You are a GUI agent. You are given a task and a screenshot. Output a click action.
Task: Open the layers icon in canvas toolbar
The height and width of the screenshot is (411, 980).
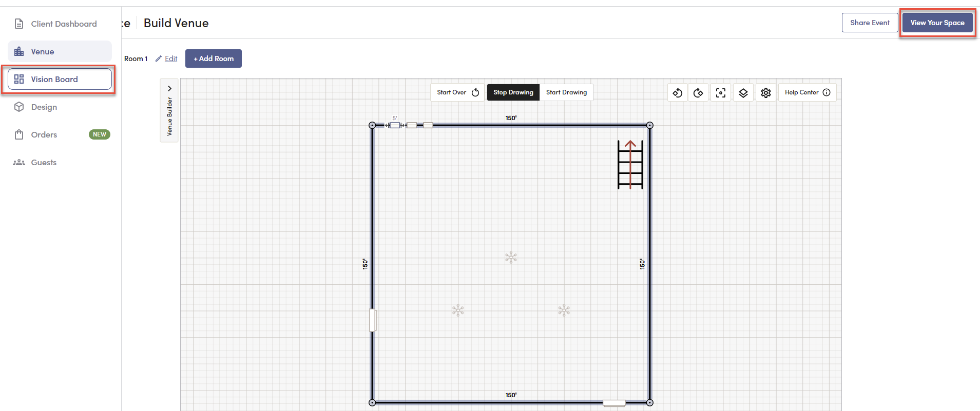click(x=743, y=93)
